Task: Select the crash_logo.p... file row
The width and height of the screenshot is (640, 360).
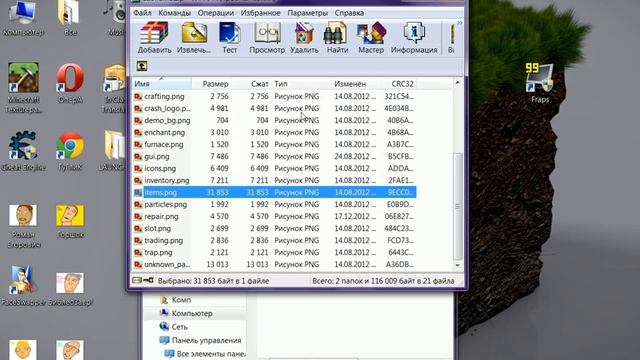Action: (274, 109)
